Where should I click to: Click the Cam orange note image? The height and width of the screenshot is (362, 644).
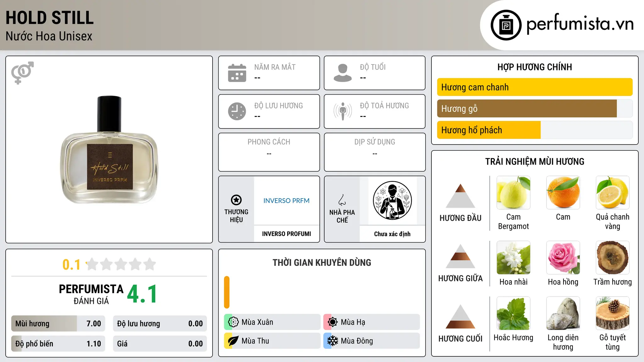tap(563, 193)
